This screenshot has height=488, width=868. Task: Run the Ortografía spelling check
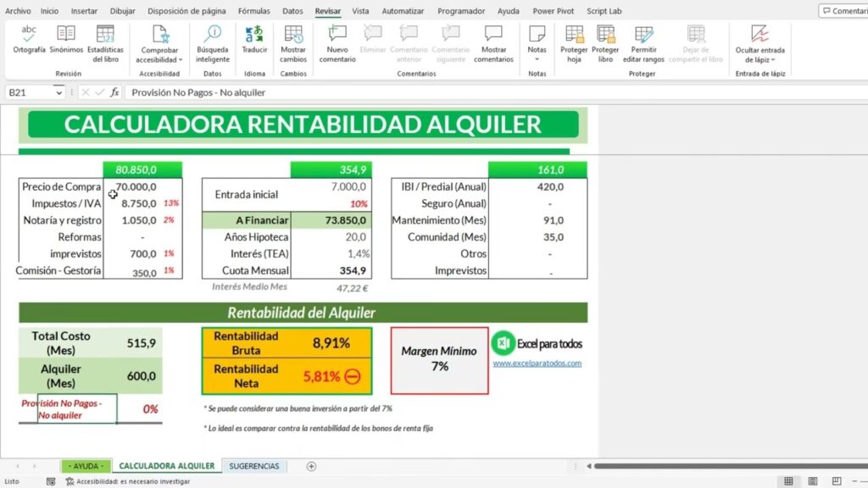point(29,40)
